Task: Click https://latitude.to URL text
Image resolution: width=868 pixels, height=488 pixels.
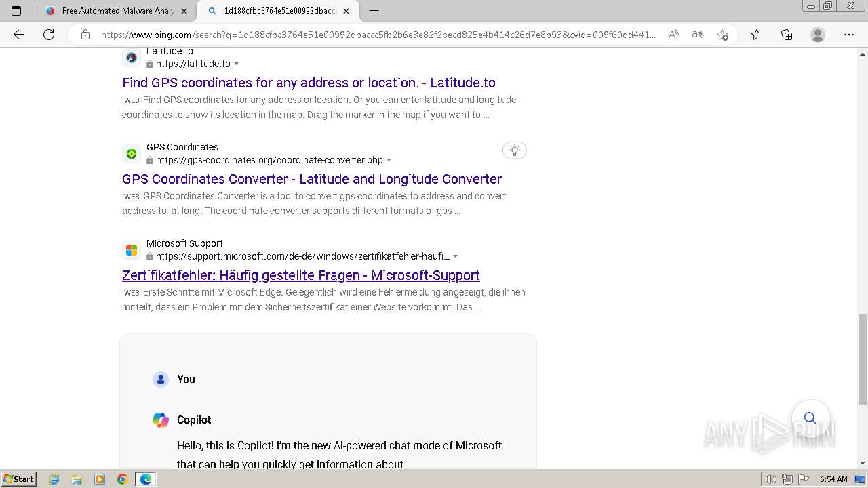Action: click(x=193, y=64)
